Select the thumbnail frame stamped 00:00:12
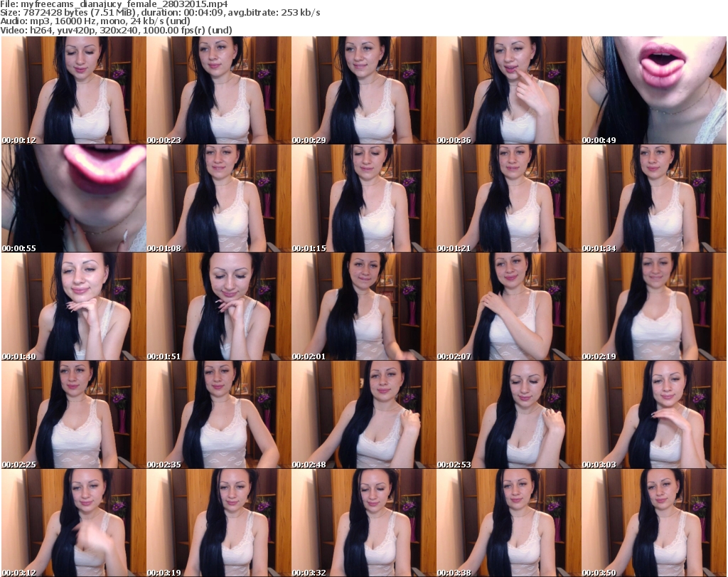Screen dimensions: 728x577 click(x=74, y=90)
